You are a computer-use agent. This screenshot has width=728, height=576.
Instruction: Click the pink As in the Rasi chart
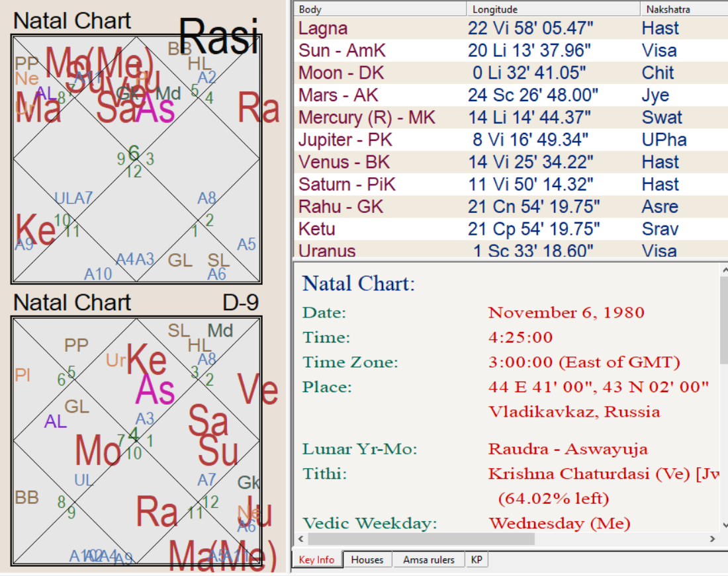point(156,108)
